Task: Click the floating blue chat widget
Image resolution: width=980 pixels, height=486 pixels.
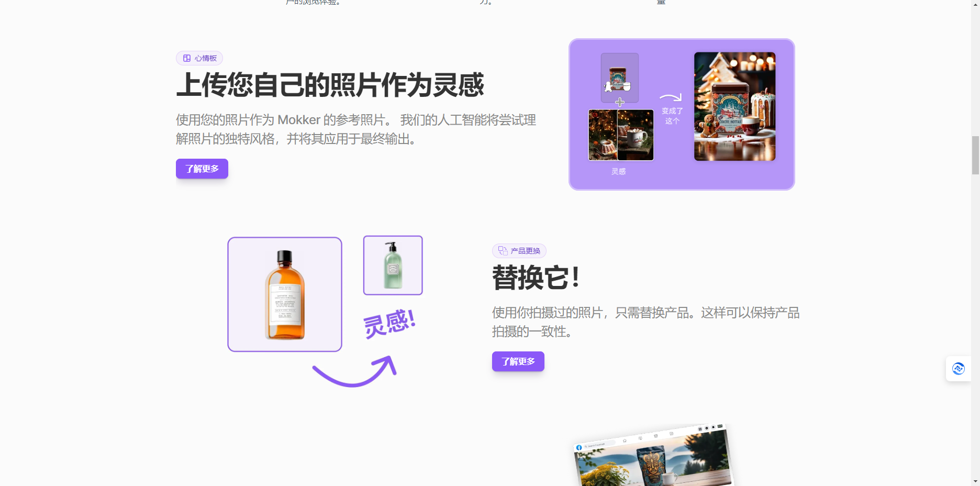Action: (958, 369)
